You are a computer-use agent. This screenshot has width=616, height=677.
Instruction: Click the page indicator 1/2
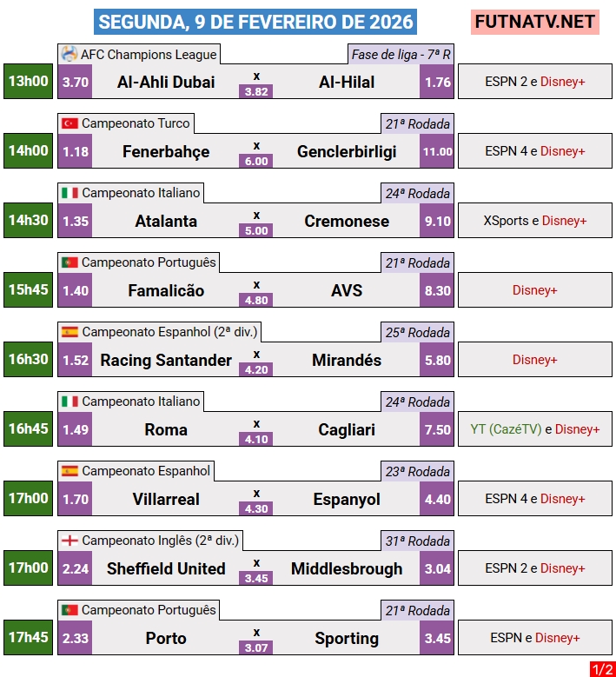pyautogui.click(x=601, y=669)
